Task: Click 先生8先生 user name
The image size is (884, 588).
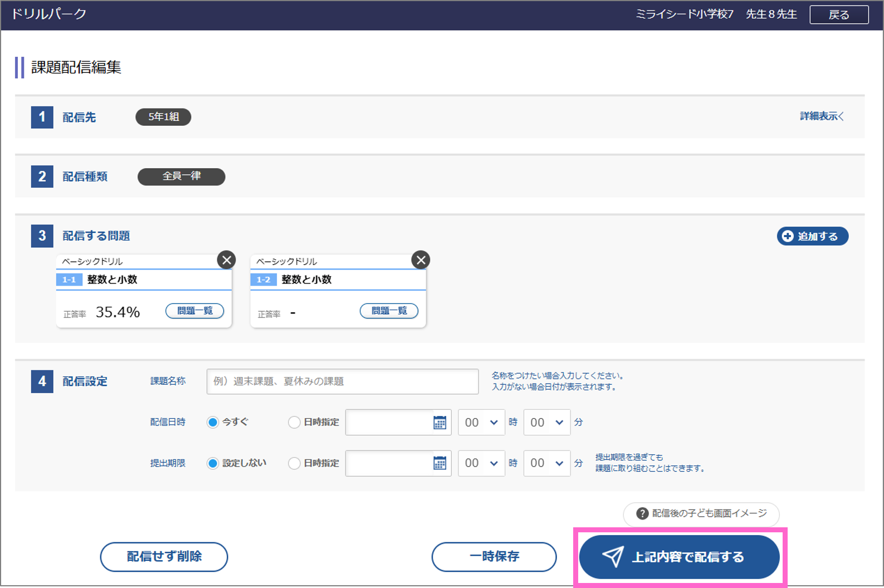Action: click(x=771, y=14)
